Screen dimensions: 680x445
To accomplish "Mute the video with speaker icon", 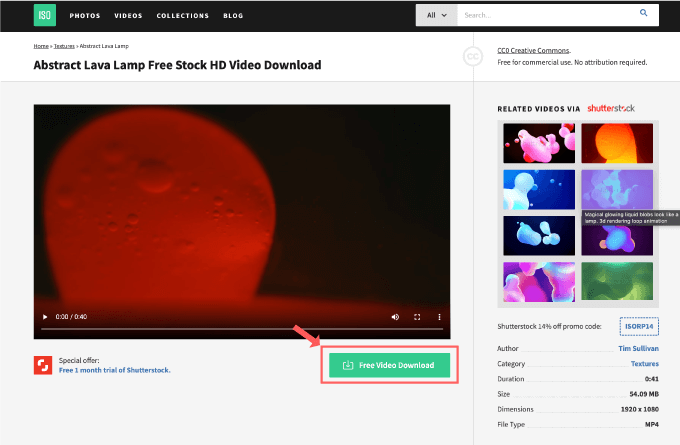I will tap(395, 317).
